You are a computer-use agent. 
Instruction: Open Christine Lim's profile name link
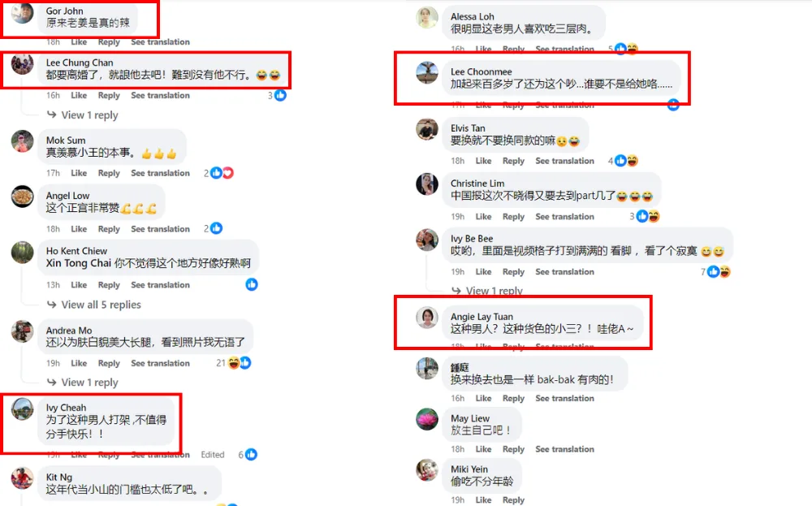point(477,184)
